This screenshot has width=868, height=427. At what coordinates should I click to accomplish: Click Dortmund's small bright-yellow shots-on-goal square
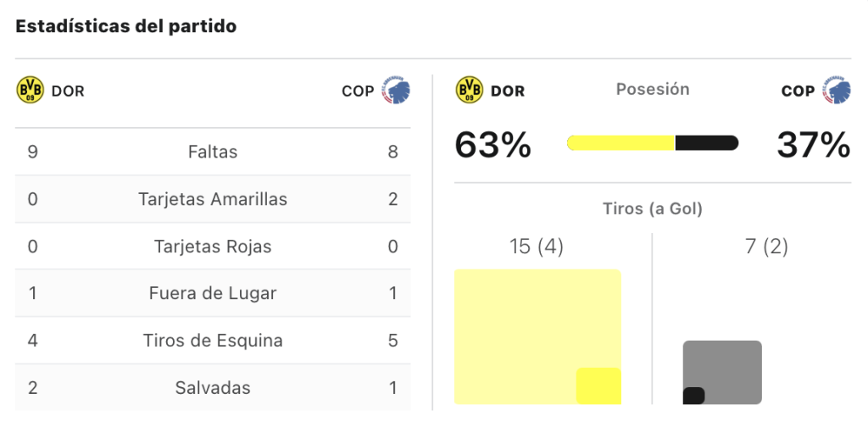pyautogui.click(x=599, y=386)
